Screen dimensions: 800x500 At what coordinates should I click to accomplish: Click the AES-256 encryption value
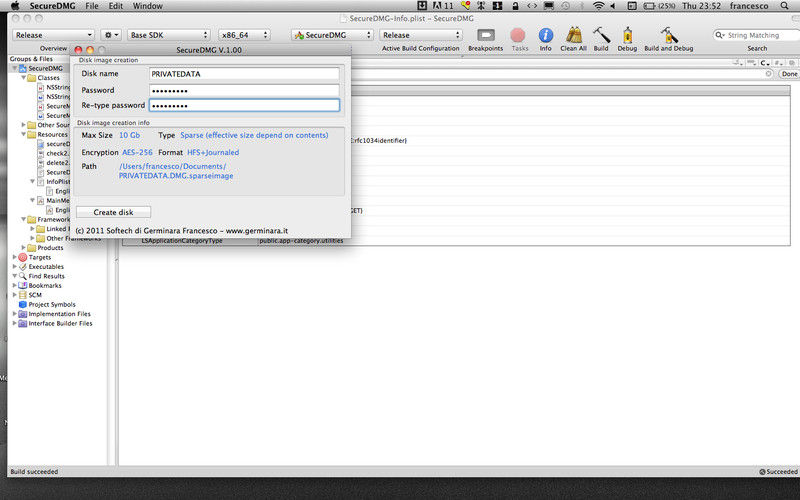(137, 153)
